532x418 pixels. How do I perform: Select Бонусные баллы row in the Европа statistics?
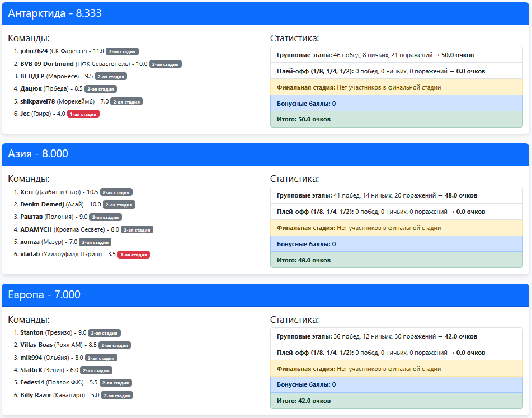click(x=396, y=384)
